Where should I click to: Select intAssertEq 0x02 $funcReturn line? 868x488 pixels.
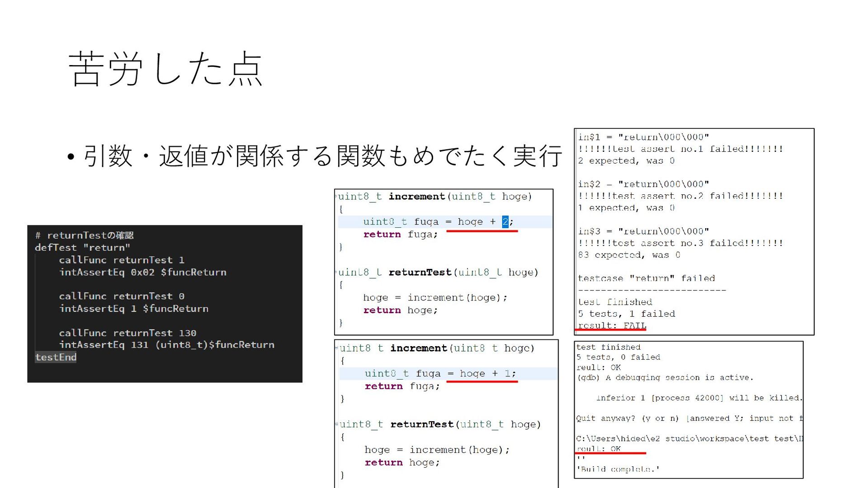(143, 272)
